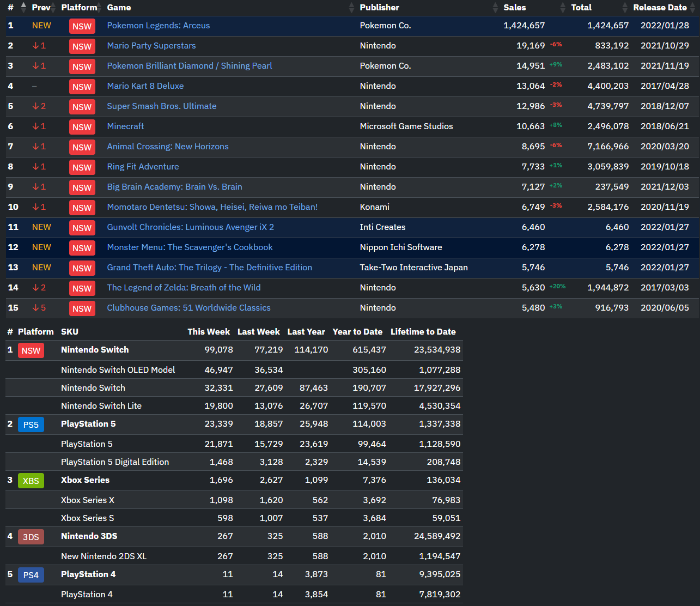Open The Legend of Zelda: Breath of the Wild
Image resolution: width=700 pixels, height=606 pixels.
[x=184, y=288]
